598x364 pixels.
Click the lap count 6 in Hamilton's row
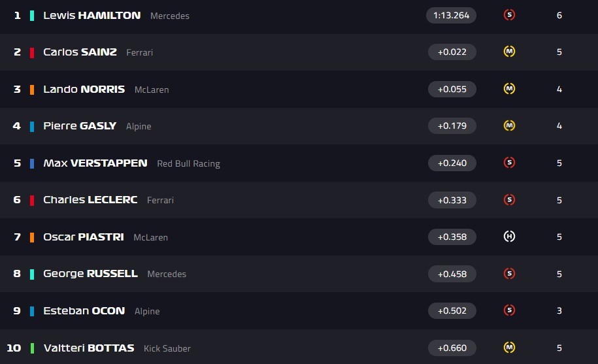click(559, 15)
